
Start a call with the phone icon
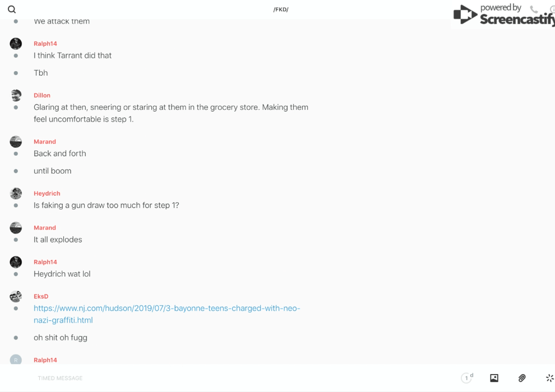coord(534,10)
